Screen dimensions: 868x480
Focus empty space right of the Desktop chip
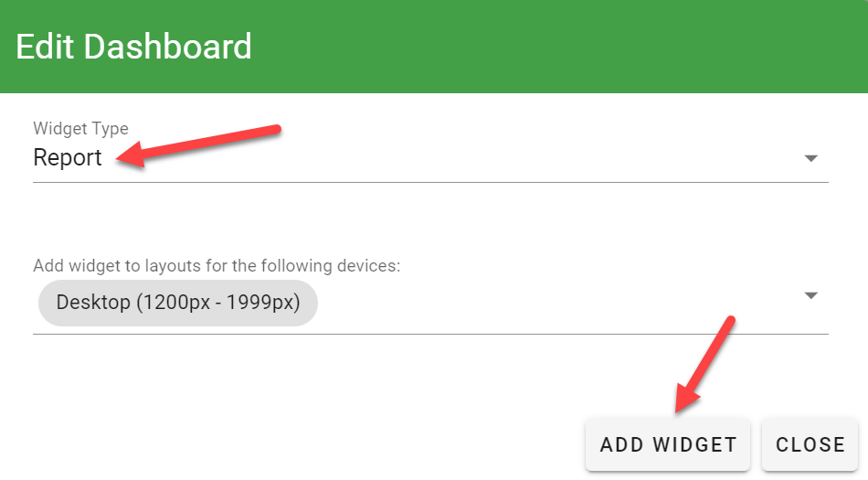point(548,303)
